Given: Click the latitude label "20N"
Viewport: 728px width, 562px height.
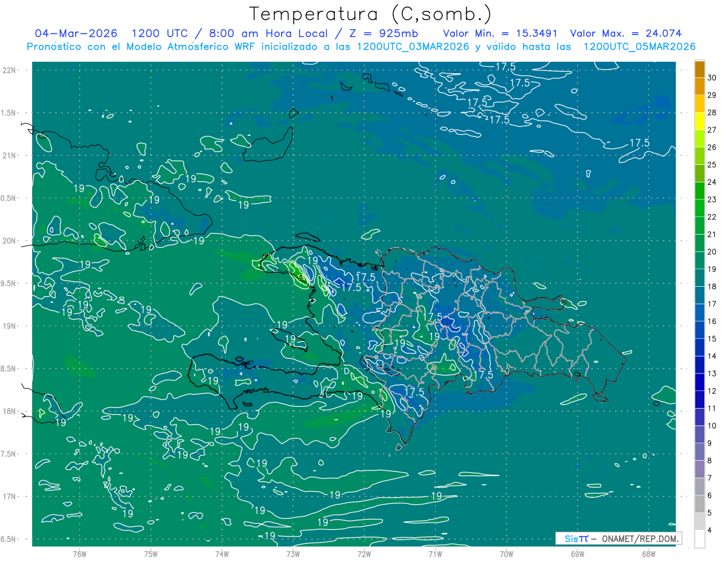Looking at the screenshot, I should (9, 241).
